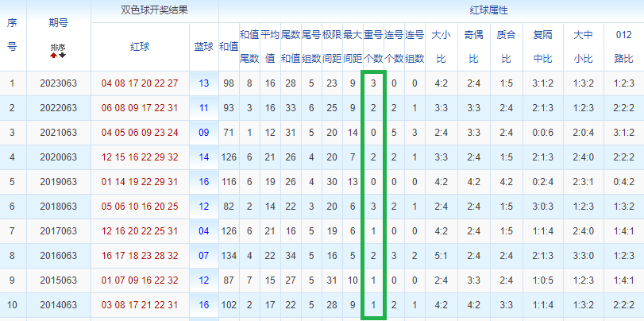The image size is (644, 321).
Task: Open issue number 2019063
Action: point(59,182)
